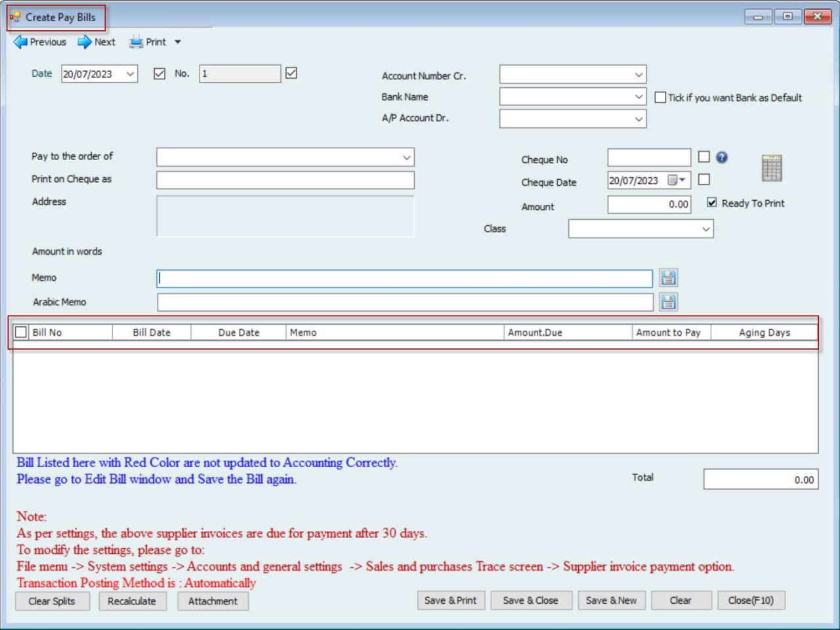Expand the Class dropdown

[705, 229]
